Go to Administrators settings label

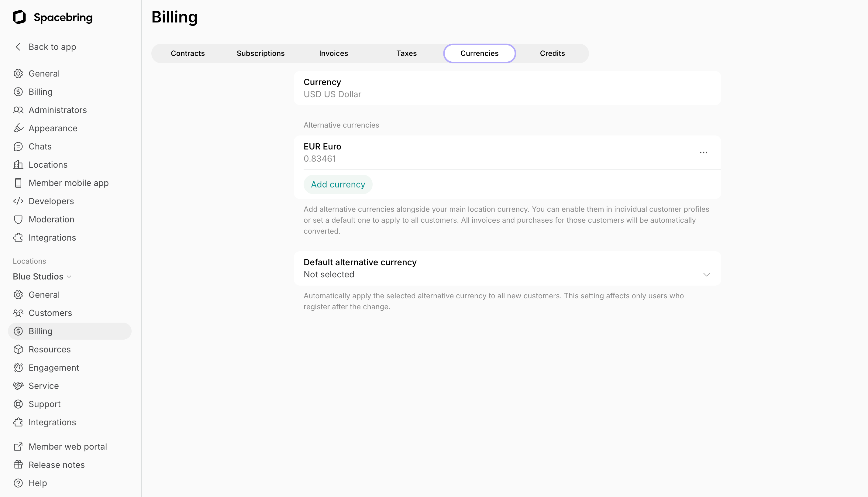(x=58, y=110)
